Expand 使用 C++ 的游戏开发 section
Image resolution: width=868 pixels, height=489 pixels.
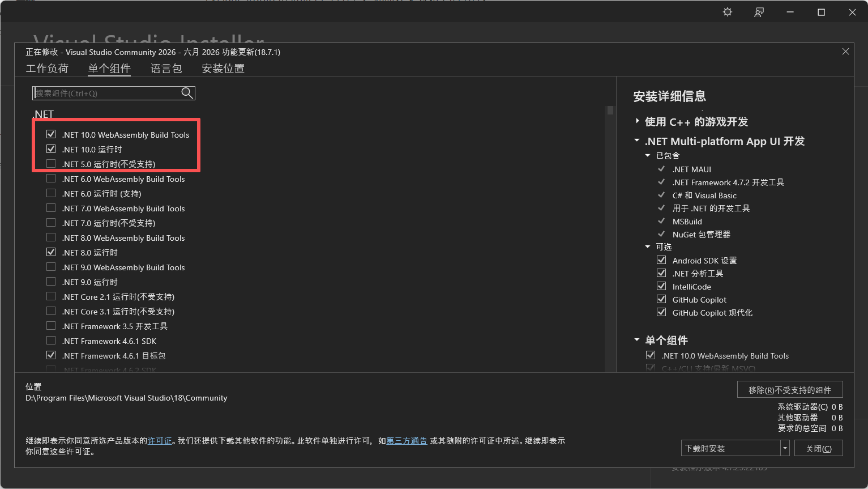click(x=638, y=121)
